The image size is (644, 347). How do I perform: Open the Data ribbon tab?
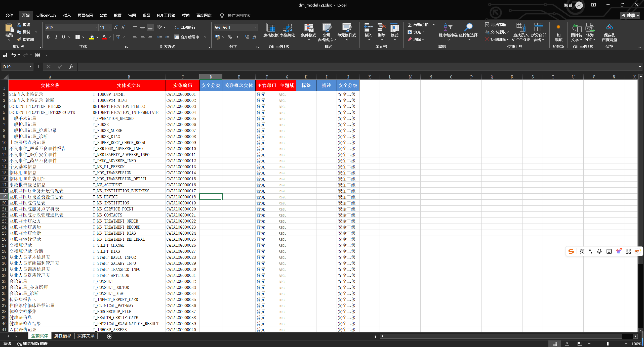117,15
